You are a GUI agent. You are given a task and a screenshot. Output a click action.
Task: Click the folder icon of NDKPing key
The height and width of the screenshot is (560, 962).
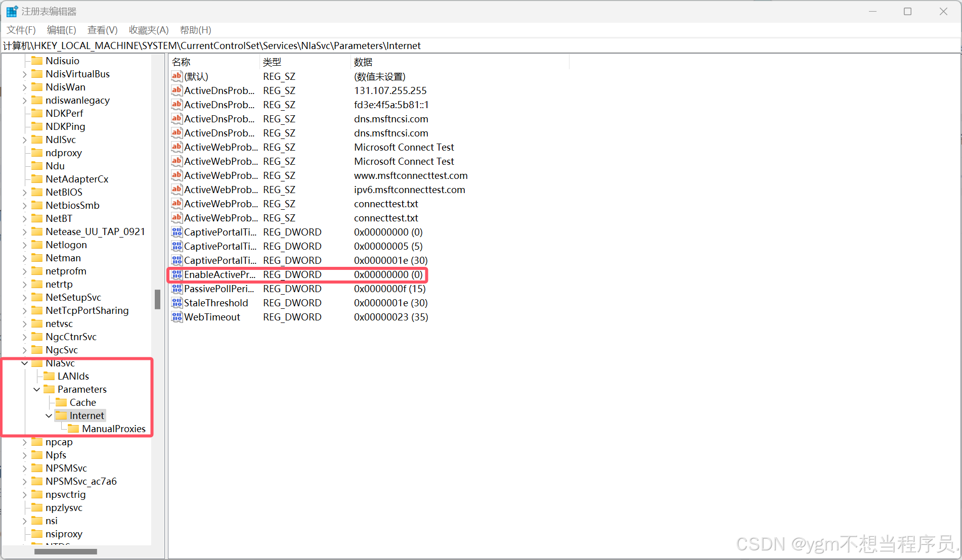(37, 126)
